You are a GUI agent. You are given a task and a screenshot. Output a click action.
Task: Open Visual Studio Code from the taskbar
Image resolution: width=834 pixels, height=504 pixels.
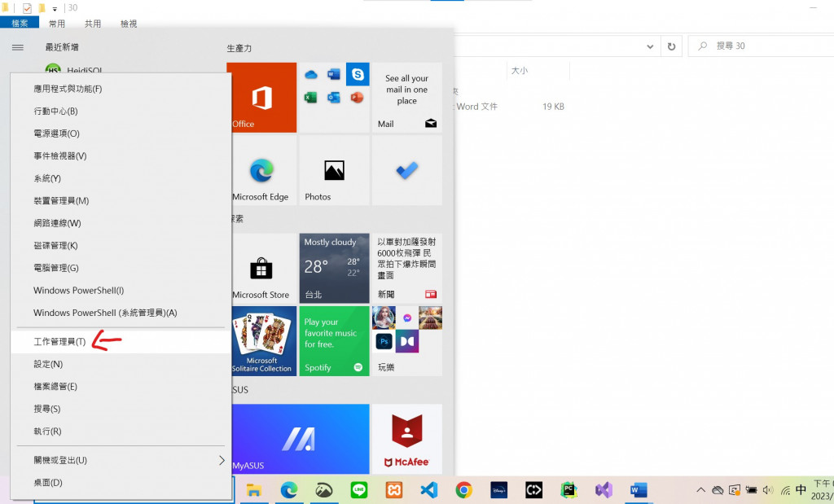pos(428,489)
